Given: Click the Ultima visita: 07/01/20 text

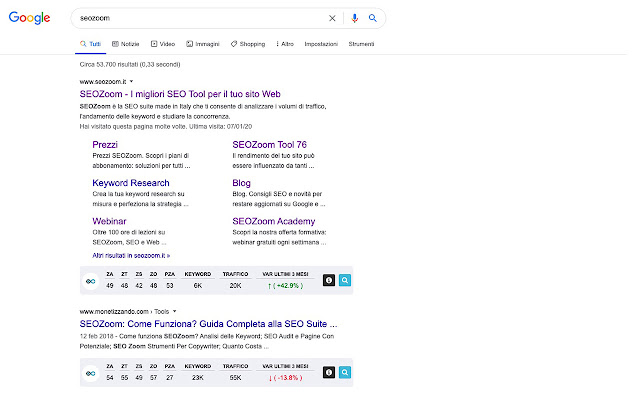Looking at the screenshot, I should coord(220,127).
